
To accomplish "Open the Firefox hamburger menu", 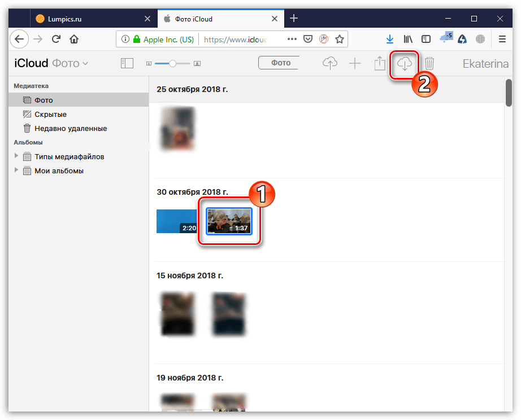I will (502, 39).
